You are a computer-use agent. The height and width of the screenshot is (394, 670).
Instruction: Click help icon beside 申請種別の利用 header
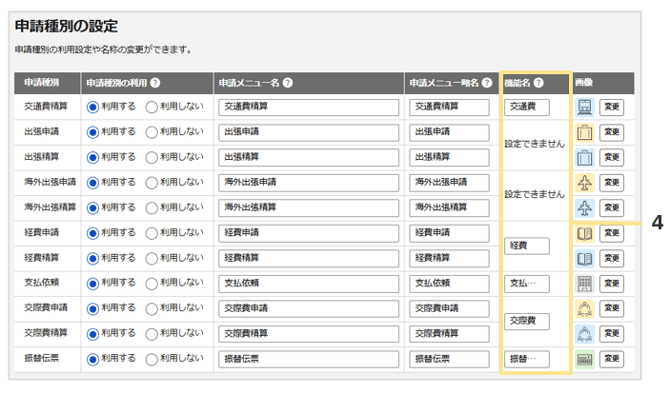(x=155, y=82)
